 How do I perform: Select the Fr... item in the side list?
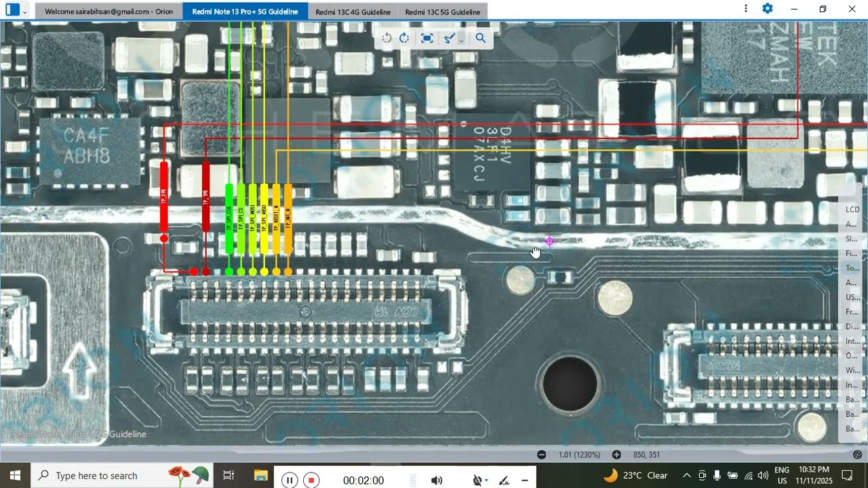(x=852, y=312)
